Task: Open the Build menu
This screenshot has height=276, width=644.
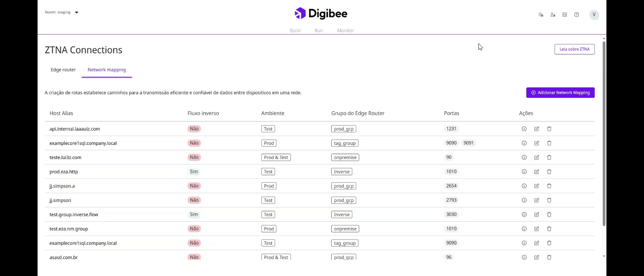Action: point(295,30)
